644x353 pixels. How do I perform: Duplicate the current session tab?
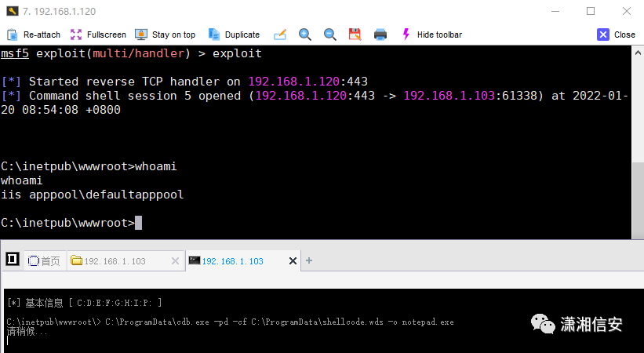tap(234, 35)
